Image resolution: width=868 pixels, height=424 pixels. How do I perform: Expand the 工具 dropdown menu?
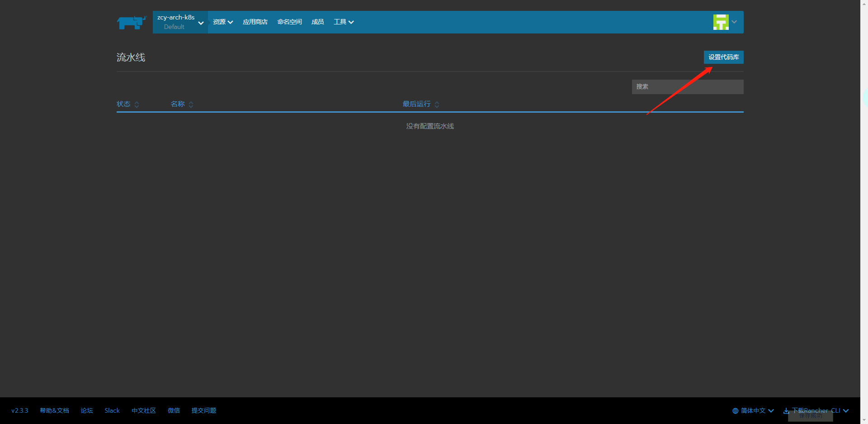344,22
